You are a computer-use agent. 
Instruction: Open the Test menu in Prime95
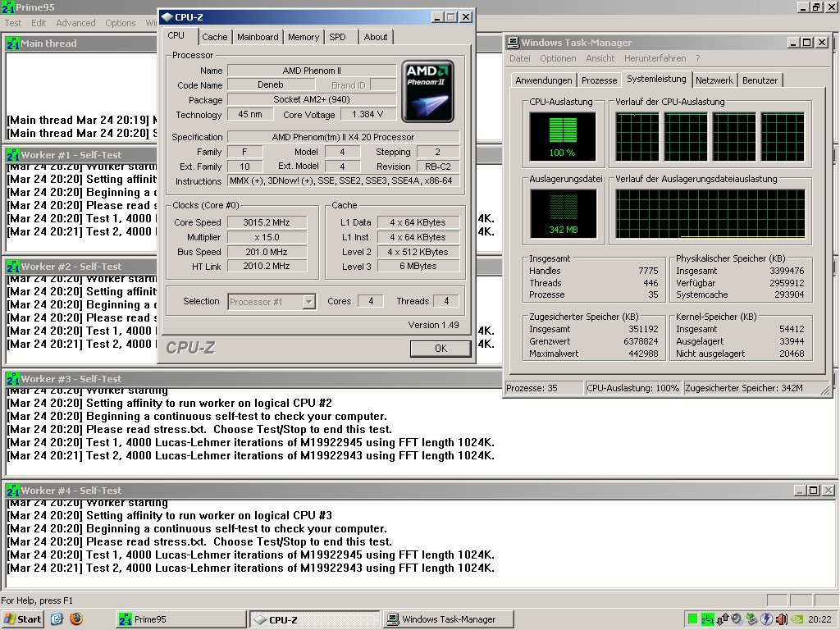[x=13, y=23]
